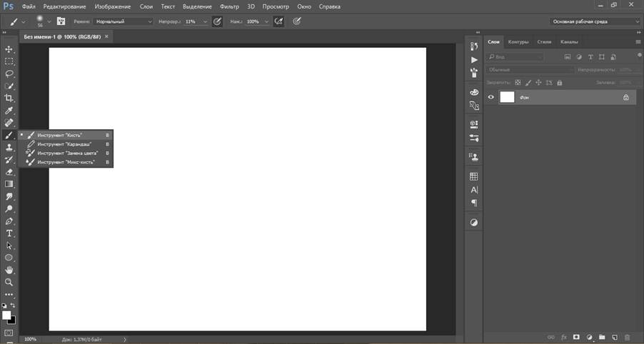Select the Dodge tool

point(9,209)
